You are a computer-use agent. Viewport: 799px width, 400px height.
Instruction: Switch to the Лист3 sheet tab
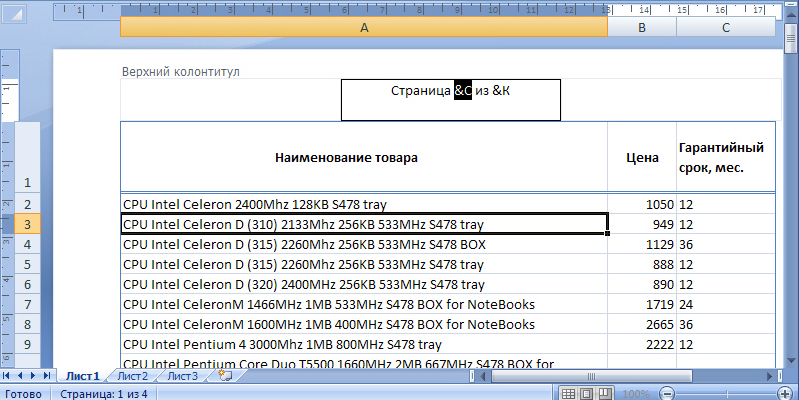(x=182, y=376)
